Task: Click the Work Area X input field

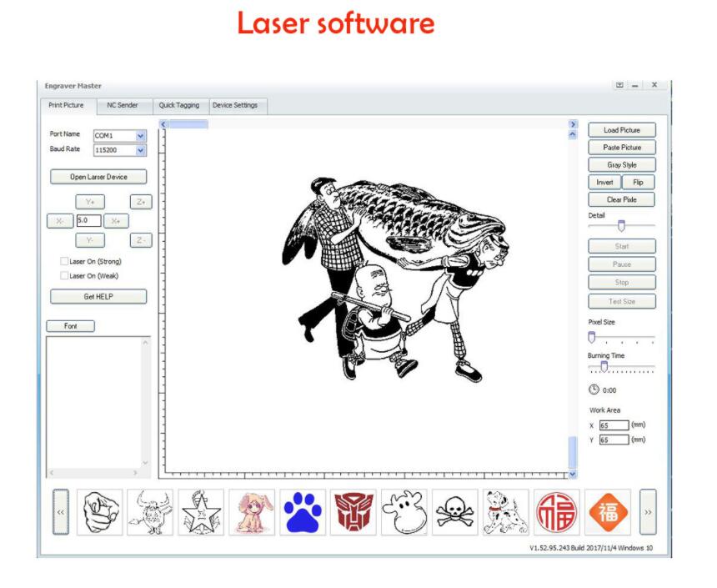Action: pos(614,425)
